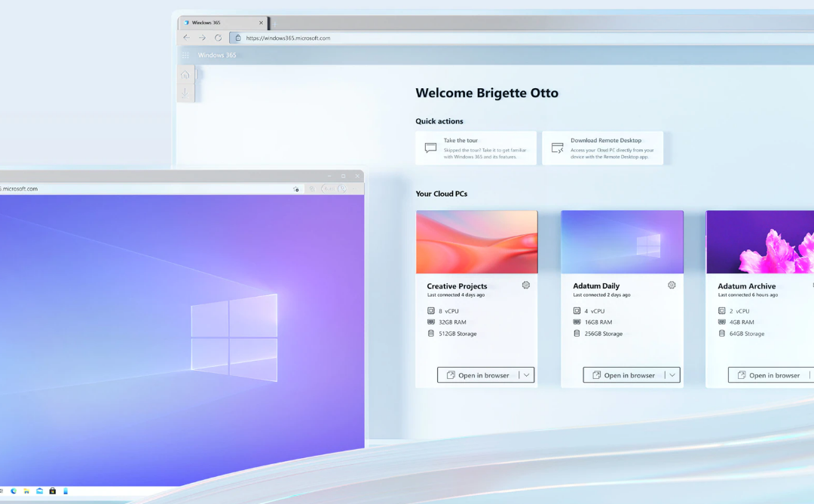Click the remote desktop icon on Download card
Screen dimensions: 814x504
557,148
